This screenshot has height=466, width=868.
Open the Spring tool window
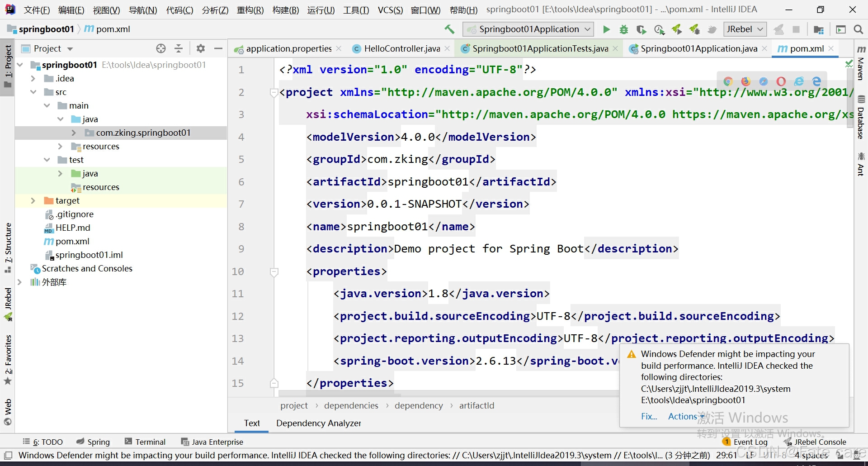tap(93, 442)
